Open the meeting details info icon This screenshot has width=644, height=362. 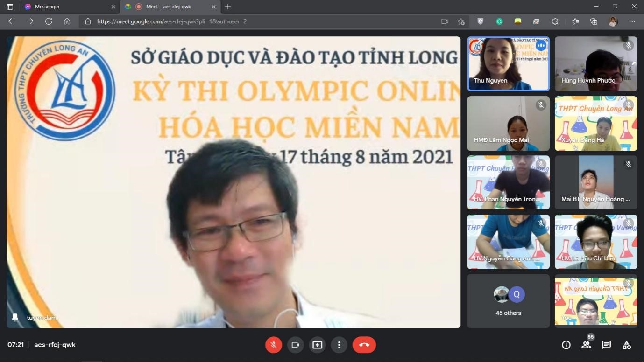pyautogui.click(x=566, y=345)
